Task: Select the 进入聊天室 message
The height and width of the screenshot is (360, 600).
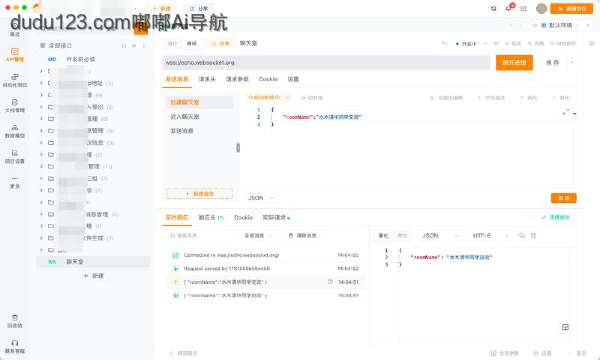Action: (200, 117)
